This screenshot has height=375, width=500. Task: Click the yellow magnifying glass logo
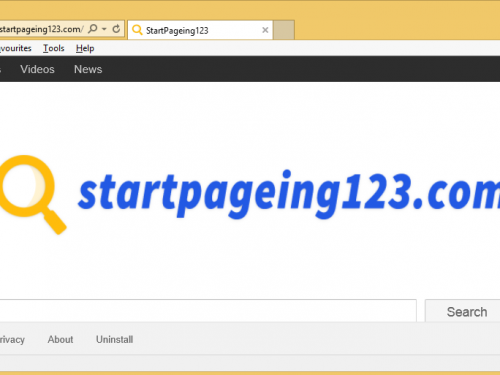[32, 195]
